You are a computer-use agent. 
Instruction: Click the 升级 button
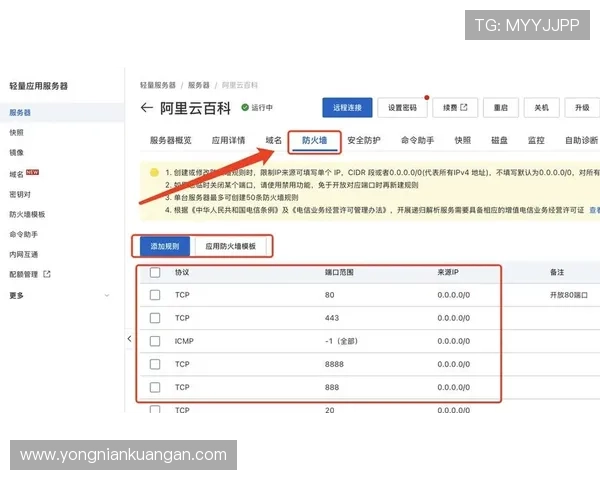coord(582,108)
